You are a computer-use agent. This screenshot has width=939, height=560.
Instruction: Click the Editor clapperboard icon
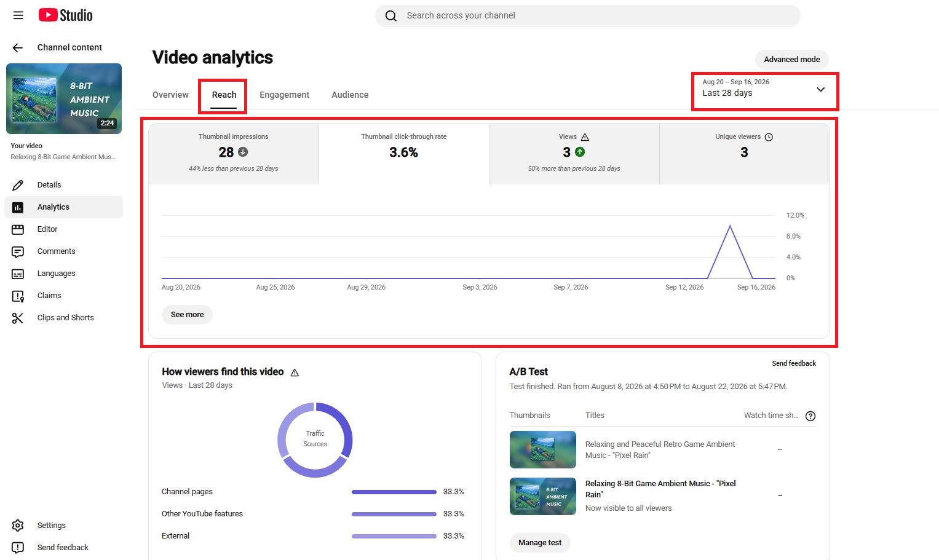18,229
